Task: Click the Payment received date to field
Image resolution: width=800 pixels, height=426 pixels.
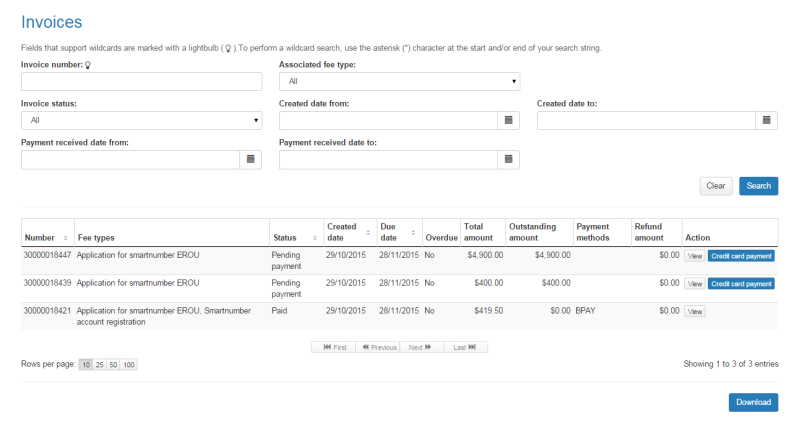Action: 388,160
